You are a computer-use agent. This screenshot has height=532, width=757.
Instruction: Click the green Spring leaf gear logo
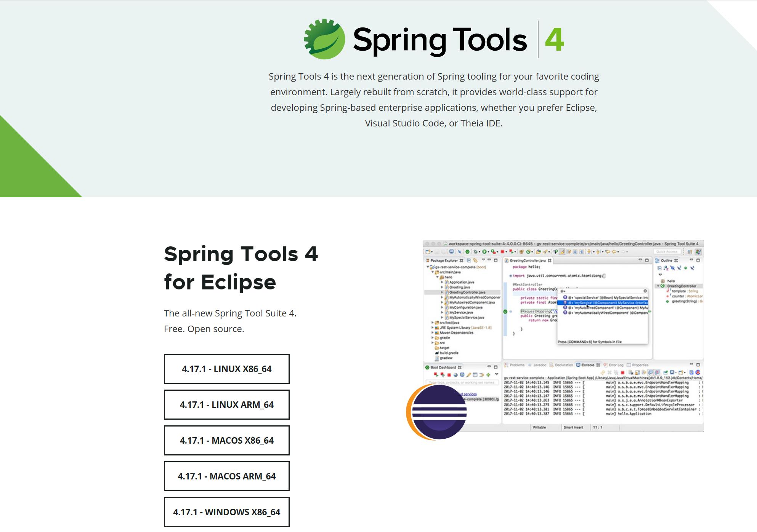click(x=324, y=39)
